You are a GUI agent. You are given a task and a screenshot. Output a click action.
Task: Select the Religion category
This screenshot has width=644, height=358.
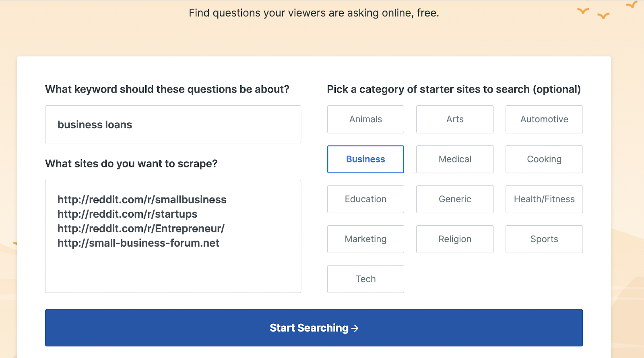pos(455,239)
